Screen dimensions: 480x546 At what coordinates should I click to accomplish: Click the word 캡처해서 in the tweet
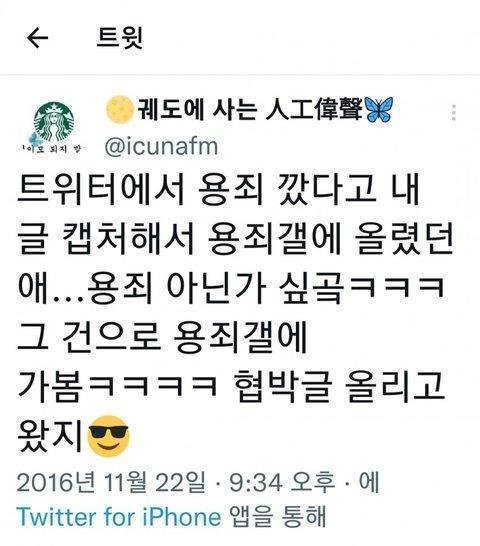tap(129, 240)
